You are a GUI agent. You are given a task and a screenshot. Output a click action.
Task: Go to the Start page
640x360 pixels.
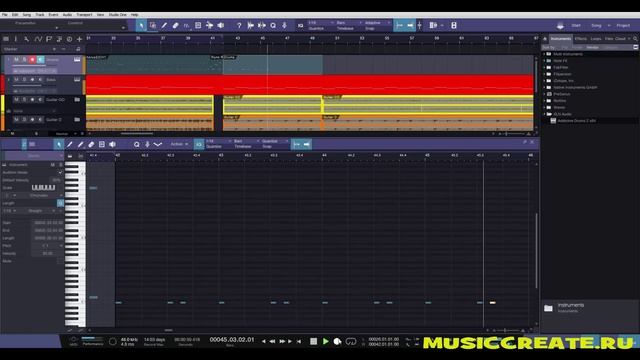(576, 25)
